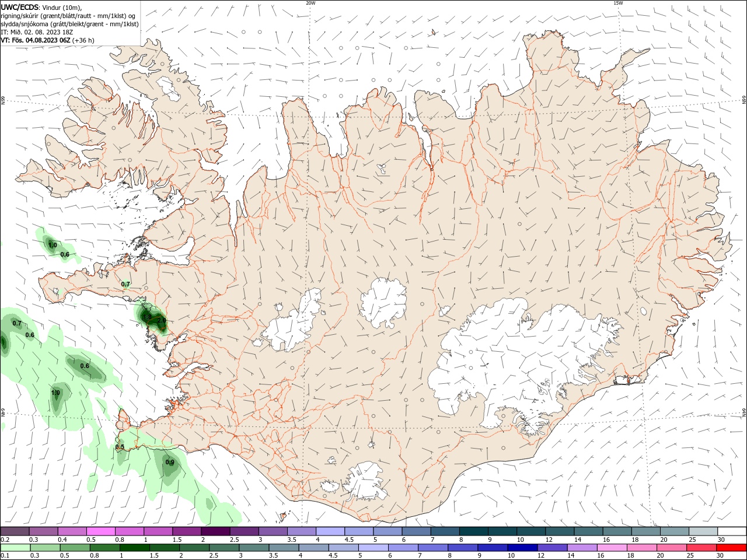Pick the upper legend swatch starting at 6
The width and height of the screenshot is (747, 560).
[x=416, y=531]
